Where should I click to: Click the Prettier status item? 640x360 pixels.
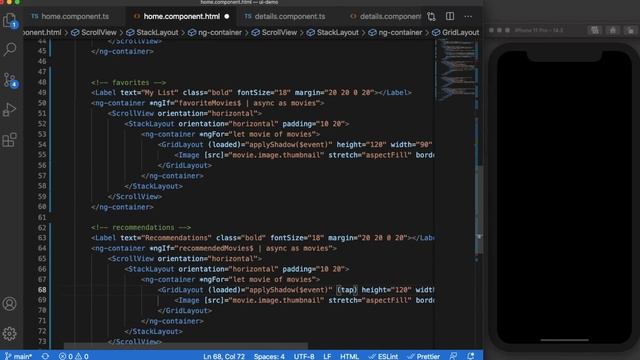(424, 356)
